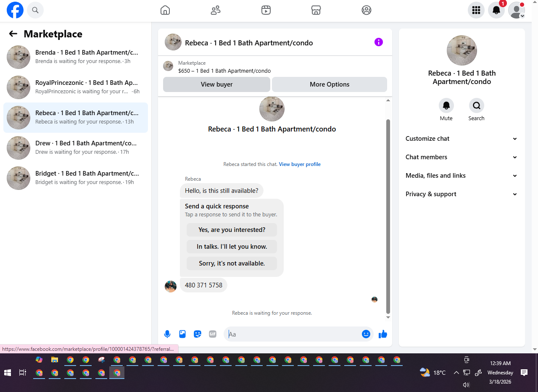Open the Facebook search icon
This screenshot has height=392, width=538.
35,10
